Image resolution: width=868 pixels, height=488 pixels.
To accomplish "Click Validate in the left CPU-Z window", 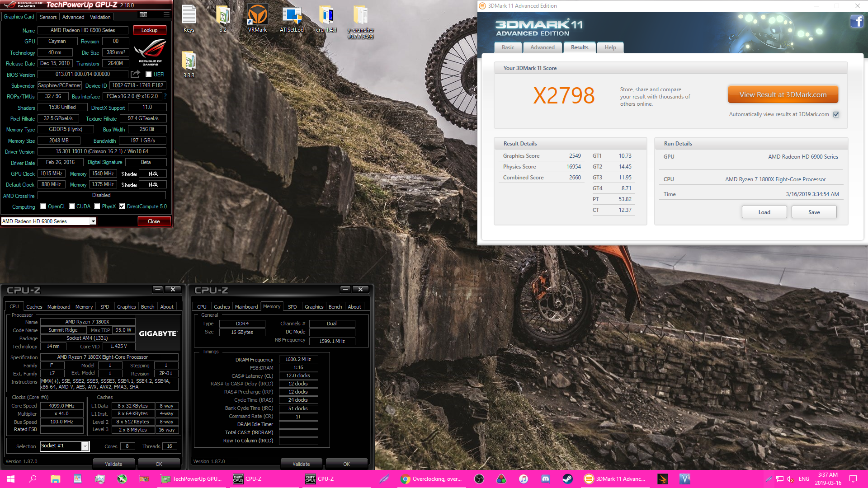I will (x=113, y=464).
